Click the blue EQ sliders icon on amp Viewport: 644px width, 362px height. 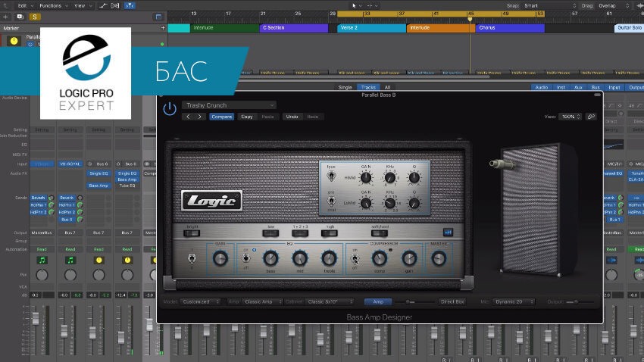point(448,232)
